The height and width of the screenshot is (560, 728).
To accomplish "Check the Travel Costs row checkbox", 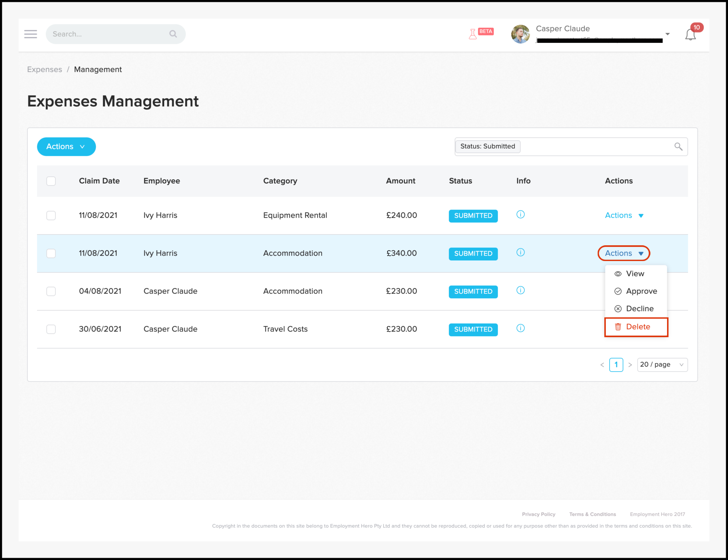I will [51, 329].
